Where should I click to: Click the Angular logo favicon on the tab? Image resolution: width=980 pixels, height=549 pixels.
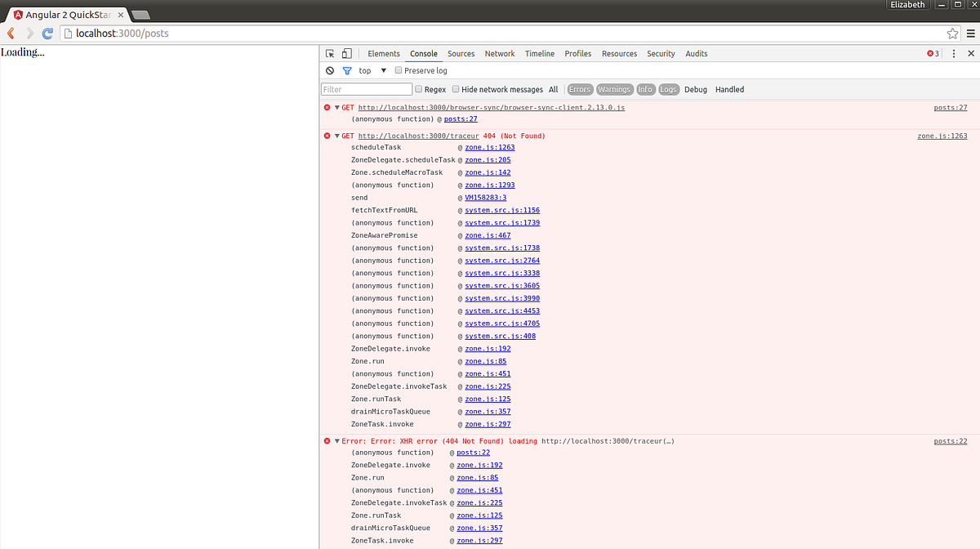tap(18, 14)
